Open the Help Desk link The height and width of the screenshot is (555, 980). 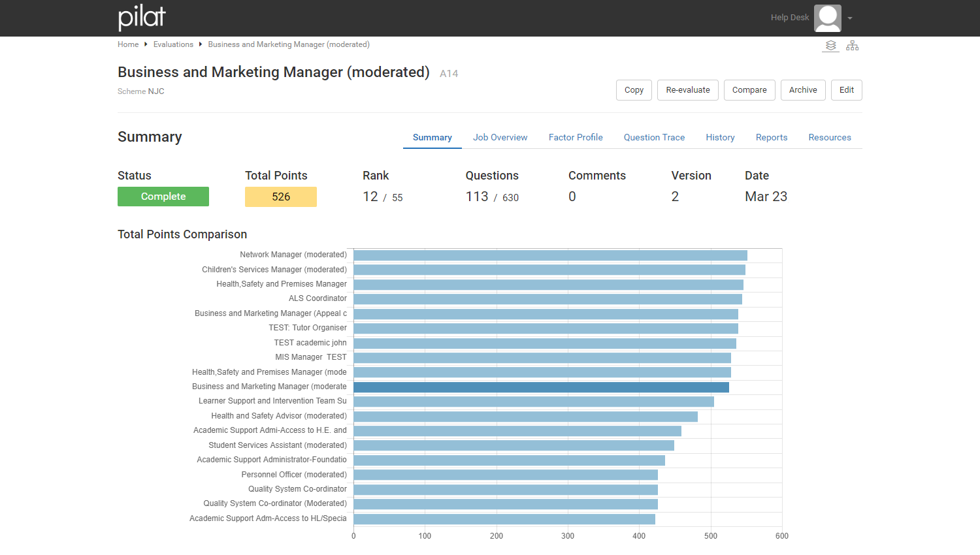click(x=790, y=18)
